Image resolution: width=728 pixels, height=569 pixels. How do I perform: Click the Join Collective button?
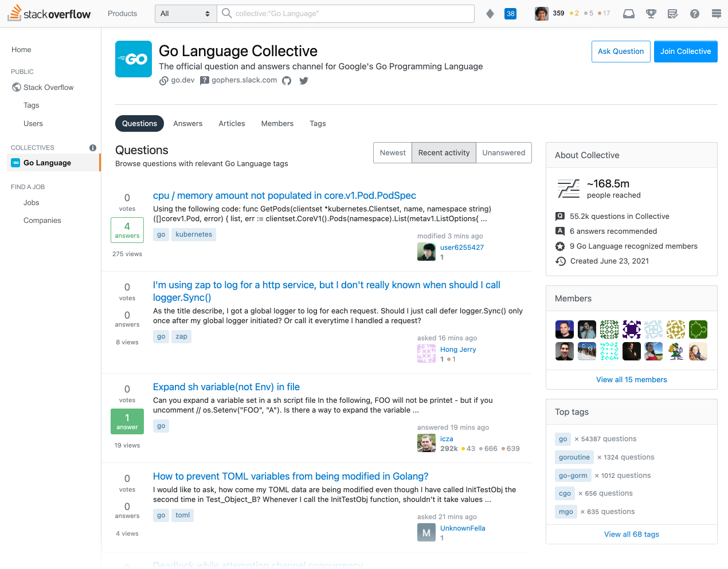tap(686, 52)
